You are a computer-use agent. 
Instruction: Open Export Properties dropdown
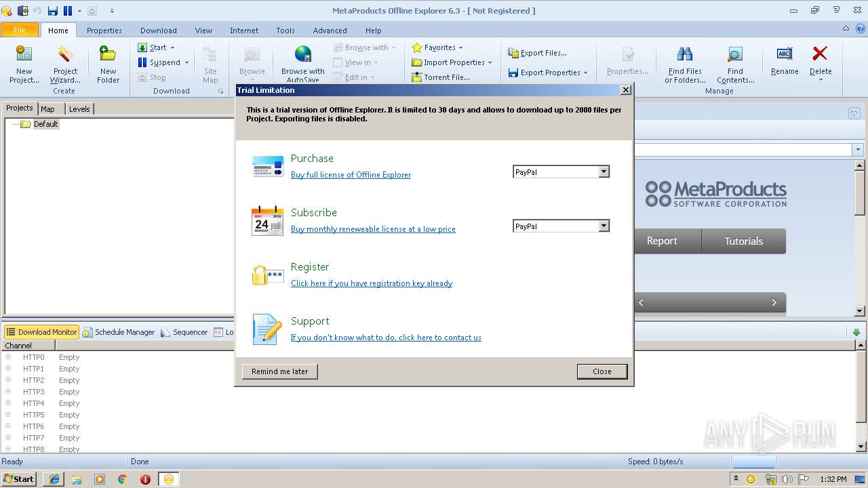[x=548, y=73]
